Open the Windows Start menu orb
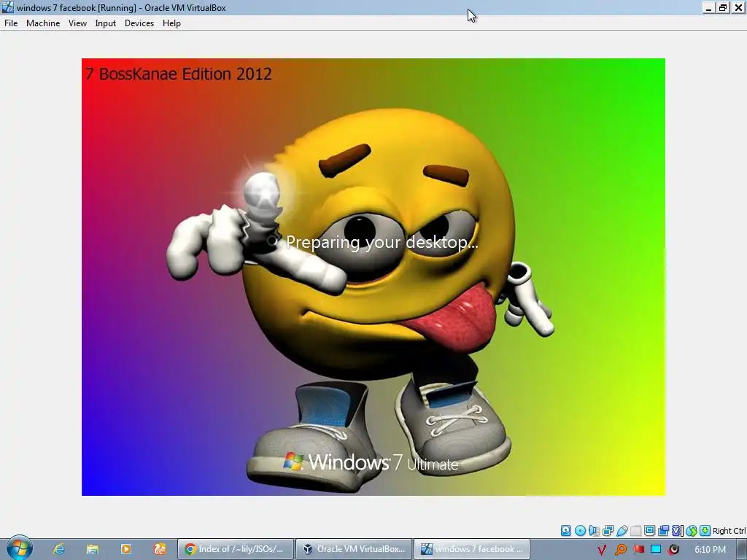The height and width of the screenshot is (560, 747). [x=20, y=548]
